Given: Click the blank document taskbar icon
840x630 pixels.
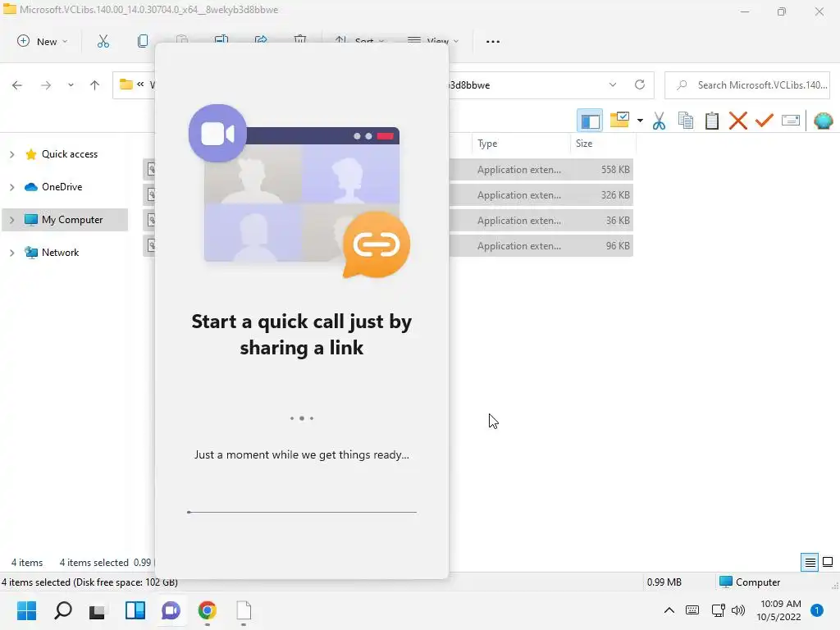Looking at the screenshot, I should [244, 610].
